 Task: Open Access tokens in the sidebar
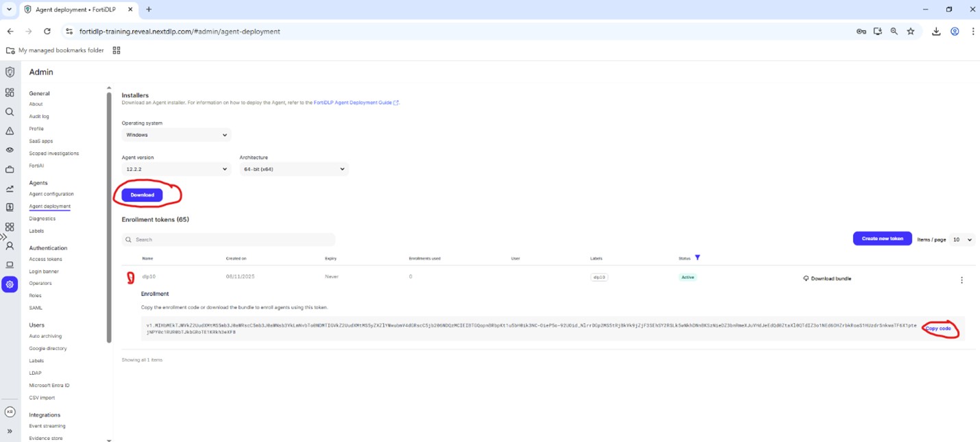point(45,259)
